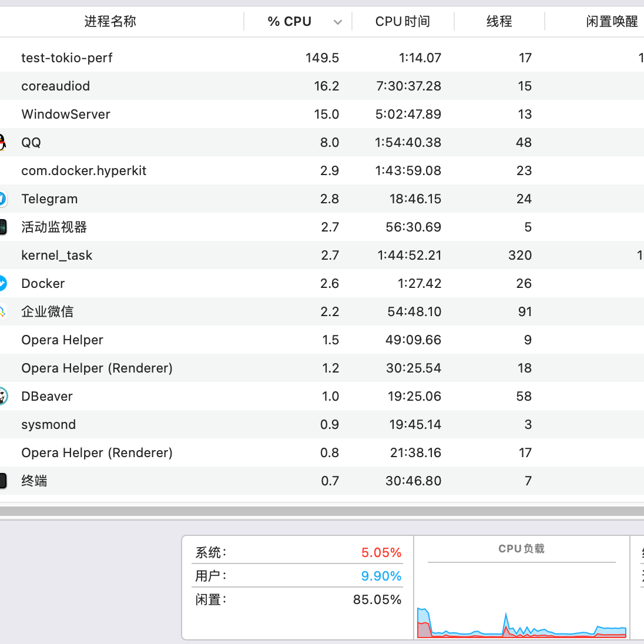Click the 149.5 CPU value
The height and width of the screenshot is (644, 644).
click(322, 58)
